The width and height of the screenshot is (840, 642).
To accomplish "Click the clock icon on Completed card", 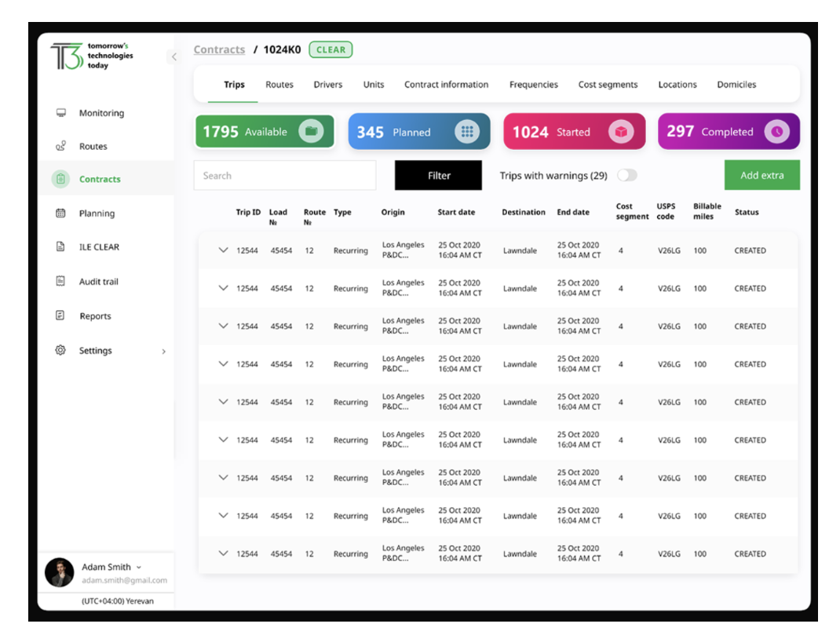I will point(777,132).
